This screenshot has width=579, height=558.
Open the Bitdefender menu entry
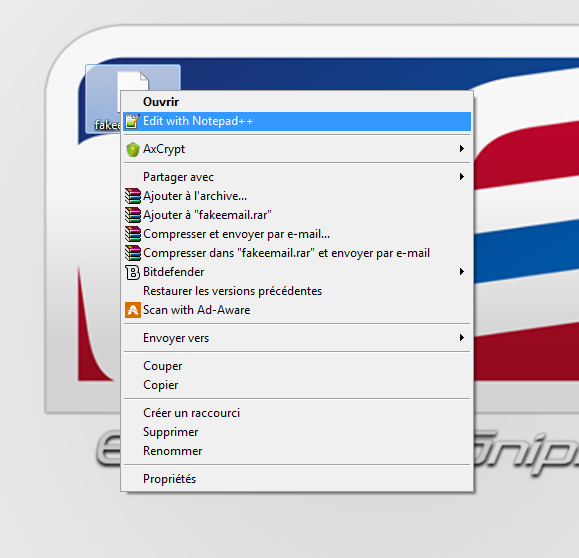pyautogui.click(x=297, y=272)
